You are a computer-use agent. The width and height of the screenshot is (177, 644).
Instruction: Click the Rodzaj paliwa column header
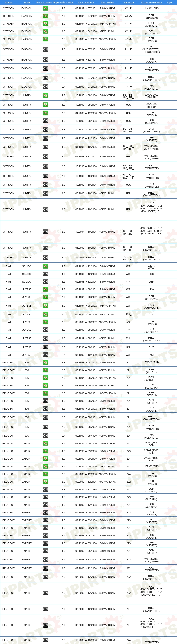click(x=44, y=2)
